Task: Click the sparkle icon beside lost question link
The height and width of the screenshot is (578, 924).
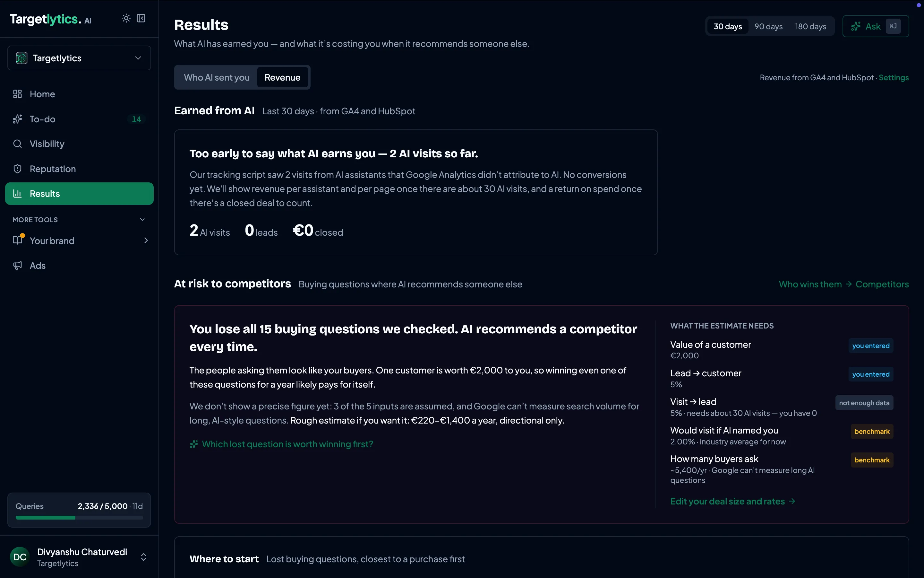Action: (x=194, y=444)
